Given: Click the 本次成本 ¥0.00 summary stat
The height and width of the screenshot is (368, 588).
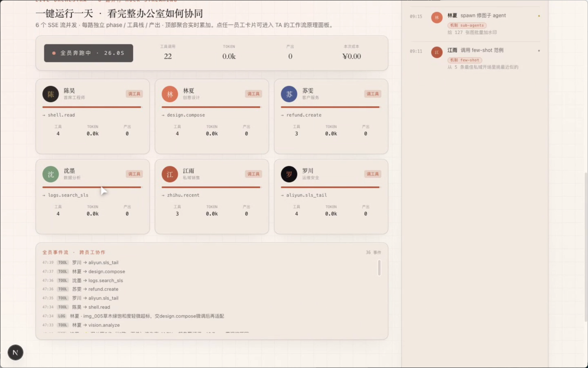Looking at the screenshot, I should click(351, 52).
